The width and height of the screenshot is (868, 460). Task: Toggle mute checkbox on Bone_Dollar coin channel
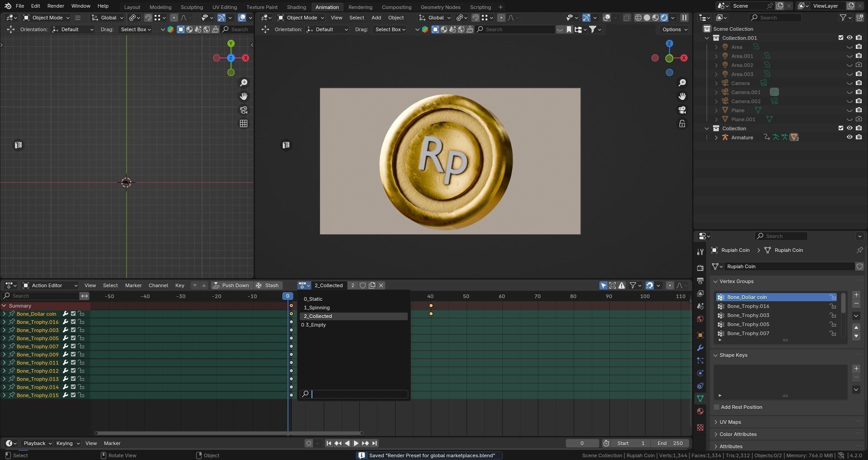click(x=73, y=314)
